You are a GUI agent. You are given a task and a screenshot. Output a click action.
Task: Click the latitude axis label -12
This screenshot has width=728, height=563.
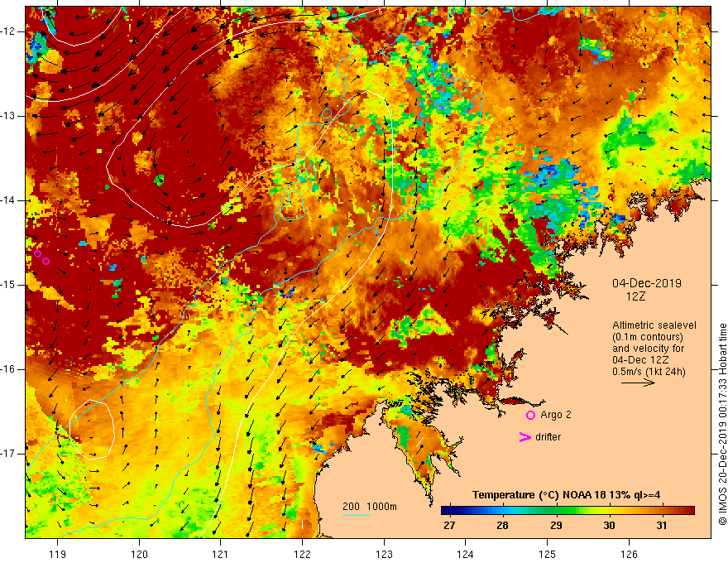8,31
